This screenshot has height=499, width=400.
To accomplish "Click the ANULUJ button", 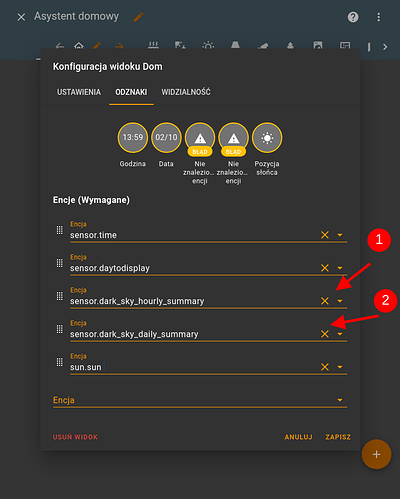I will [298, 437].
